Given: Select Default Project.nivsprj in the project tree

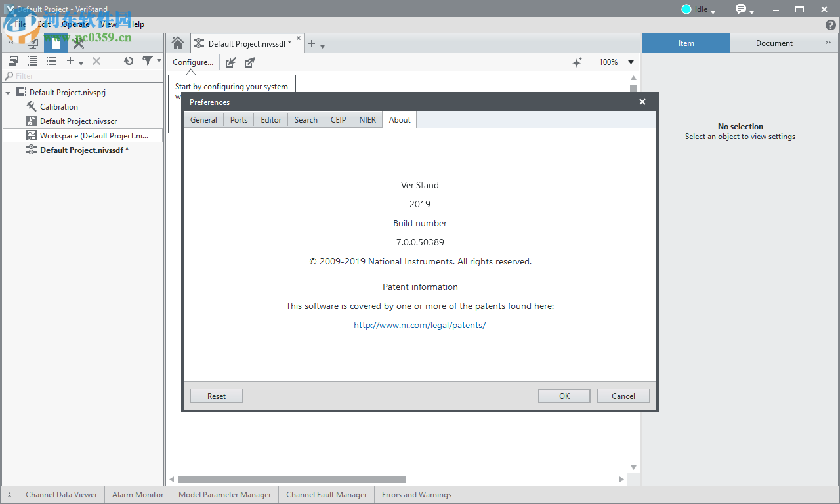Looking at the screenshot, I should (x=68, y=93).
